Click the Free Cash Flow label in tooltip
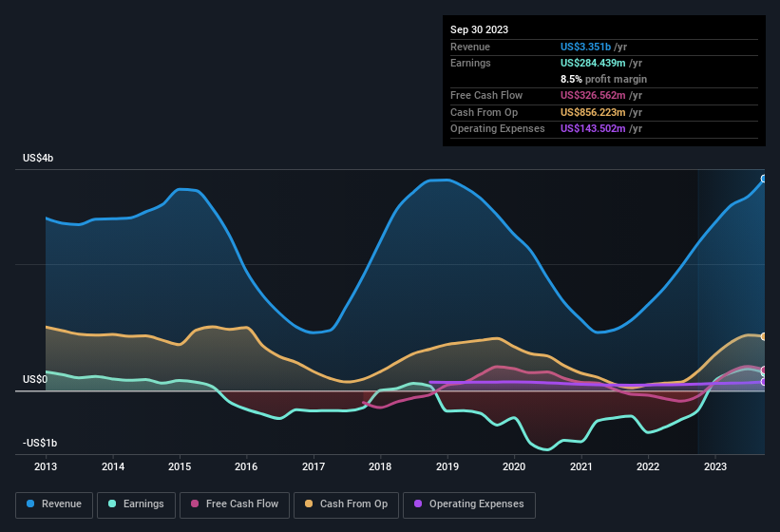This screenshot has width=780, height=532. point(486,95)
